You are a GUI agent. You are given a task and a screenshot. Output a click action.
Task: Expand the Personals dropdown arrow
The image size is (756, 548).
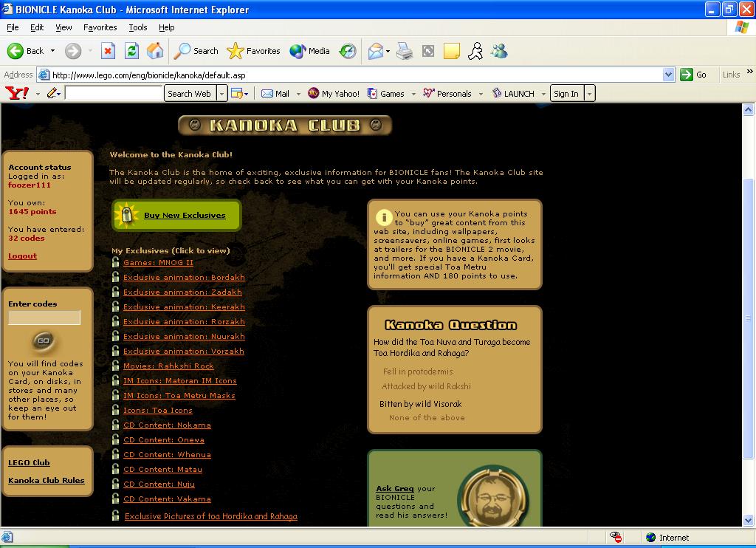(481, 94)
